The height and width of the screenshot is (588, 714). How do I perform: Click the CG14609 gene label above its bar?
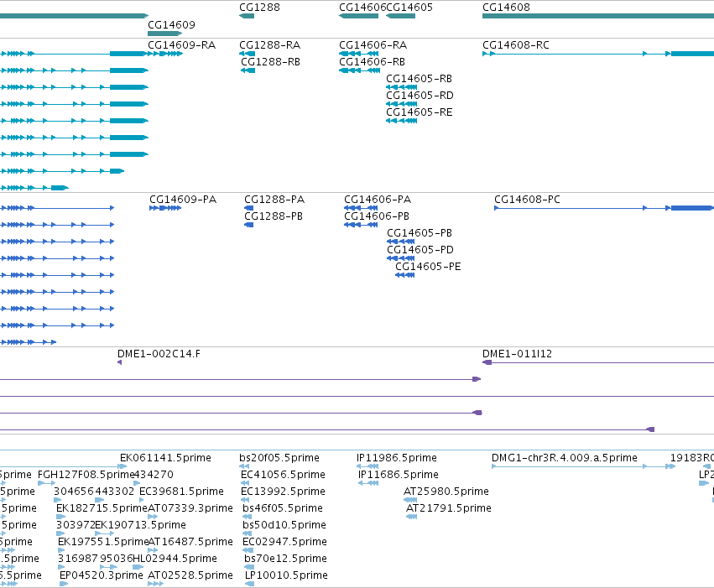click(171, 24)
